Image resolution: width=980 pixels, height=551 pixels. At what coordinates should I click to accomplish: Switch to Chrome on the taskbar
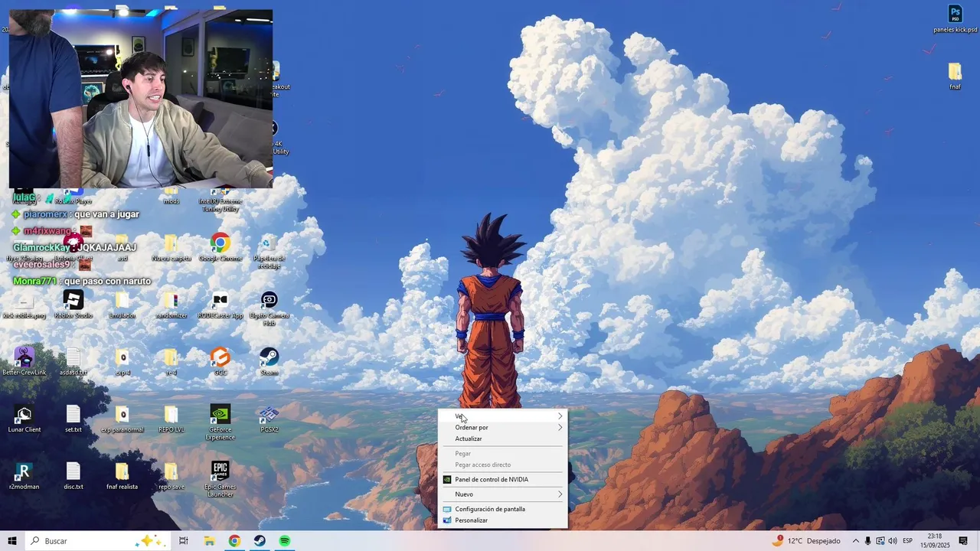pyautogui.click(x=234, y=541)
